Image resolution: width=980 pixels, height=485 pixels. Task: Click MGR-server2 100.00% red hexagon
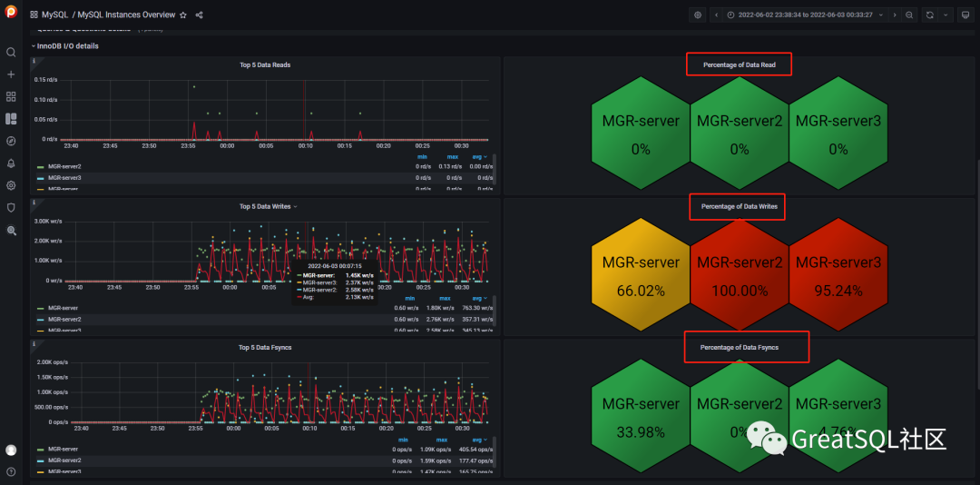(x=740, y=273)
